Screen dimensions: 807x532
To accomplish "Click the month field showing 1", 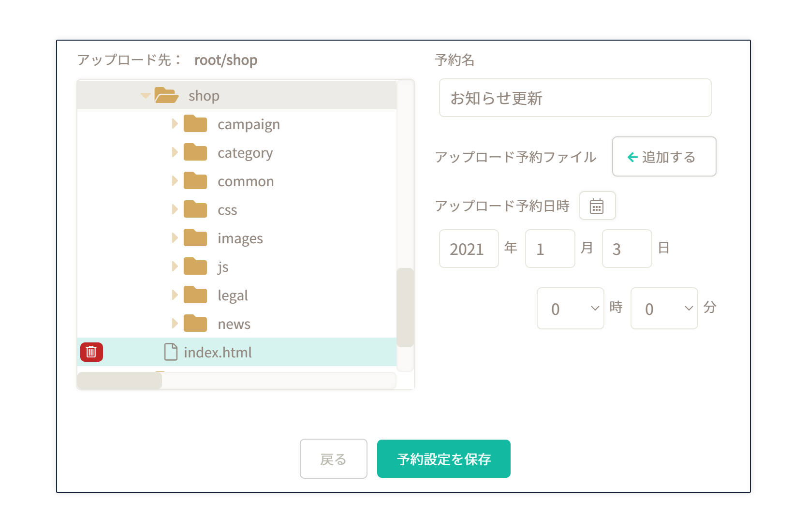I will click(x=550, y=249).
